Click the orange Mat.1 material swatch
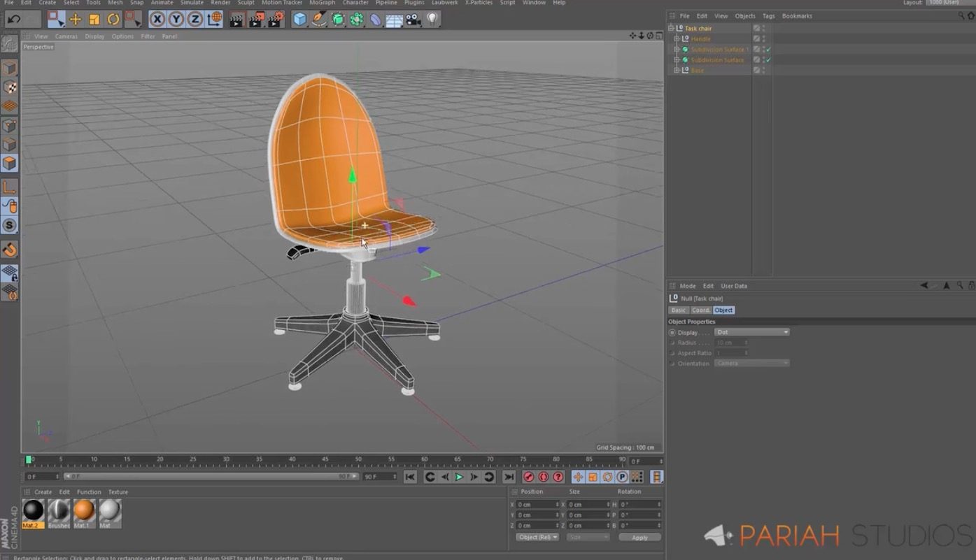Screen dimensions: 976x560 point(84,513)
